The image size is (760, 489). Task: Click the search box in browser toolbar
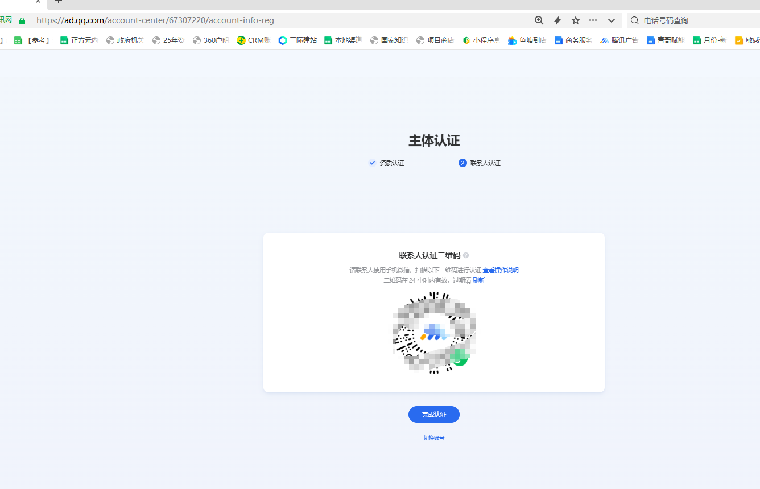[690, 20]
